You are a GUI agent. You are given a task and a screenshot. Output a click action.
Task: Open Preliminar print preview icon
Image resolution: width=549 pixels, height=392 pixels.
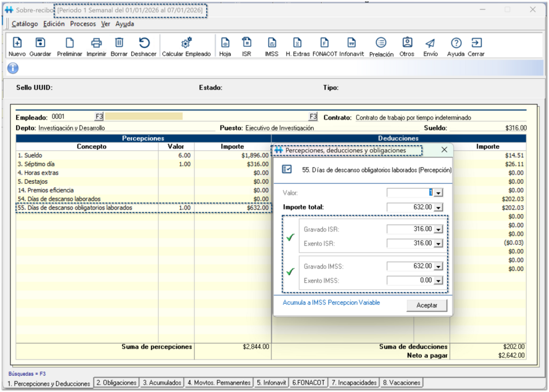[x=69, y=43]
